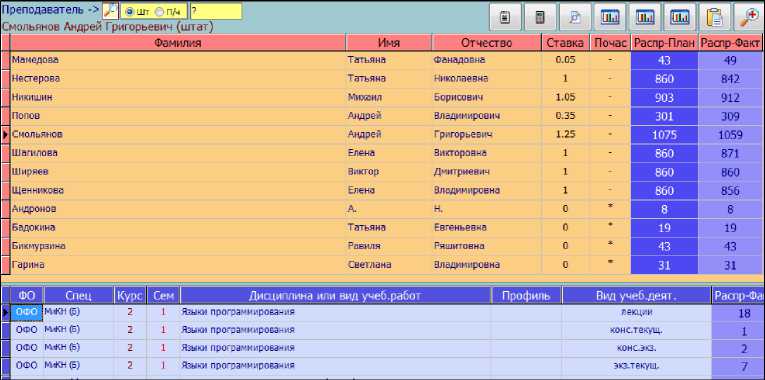Click the Сем column header
The width and height of the screenshot is (765, 380).
click(163, 295)
